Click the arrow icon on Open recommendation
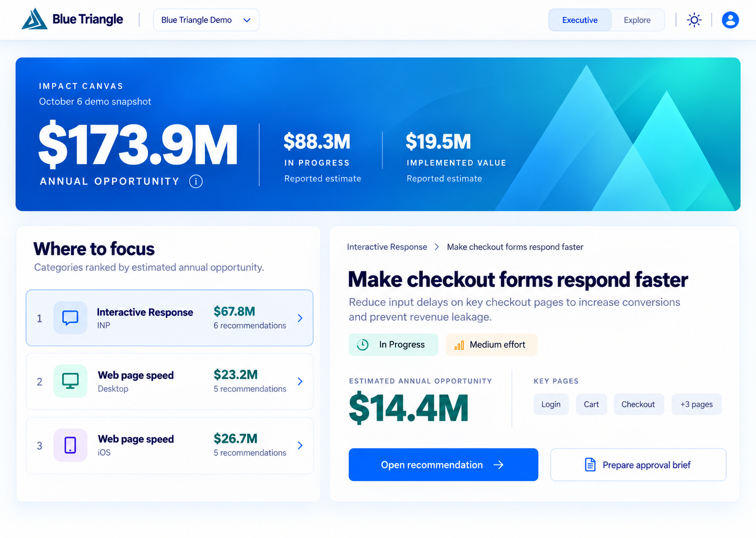756x538 pixels. (498, 465)
